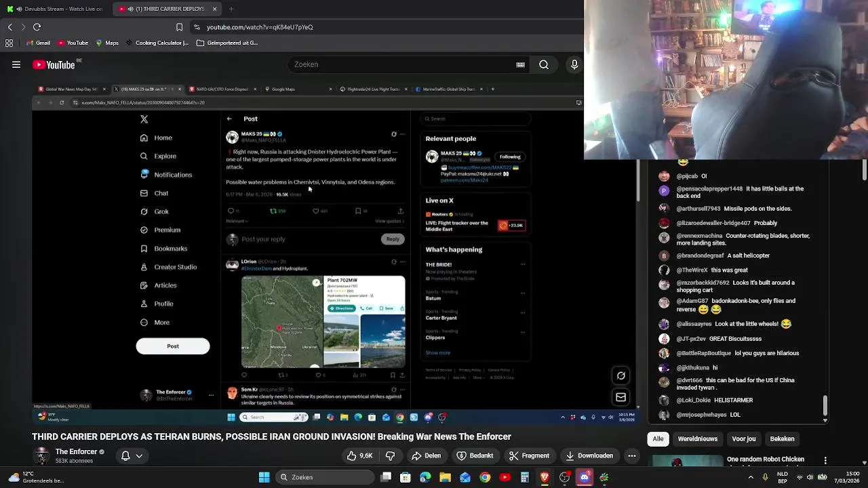The width and height of the screenshot is (868, 488).
Task: Start voice search with microphone icon
Action: (574, 64)
